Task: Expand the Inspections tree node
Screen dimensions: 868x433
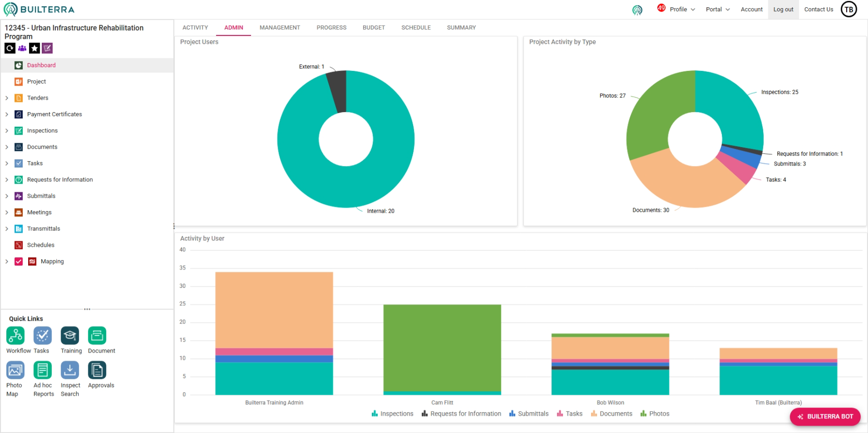Action: [x=7, y=131]
